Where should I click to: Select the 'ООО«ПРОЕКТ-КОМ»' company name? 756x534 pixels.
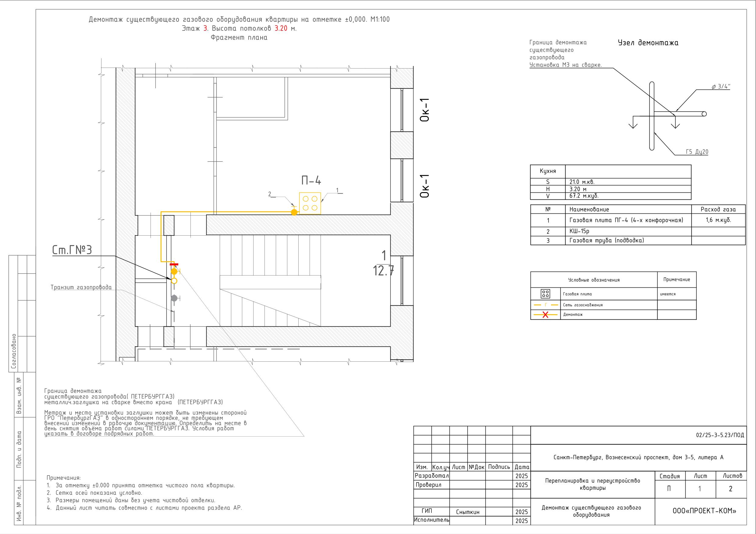705,511
